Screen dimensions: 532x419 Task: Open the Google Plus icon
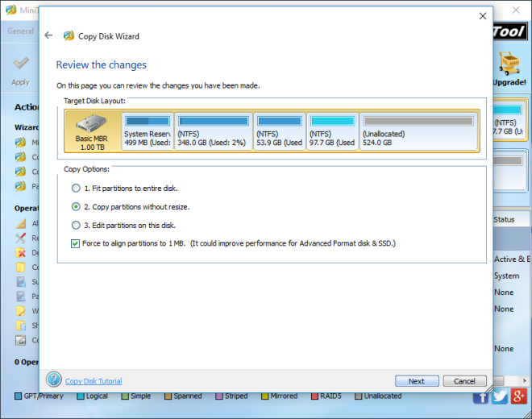pyautogui.click(x=518, y=396)
